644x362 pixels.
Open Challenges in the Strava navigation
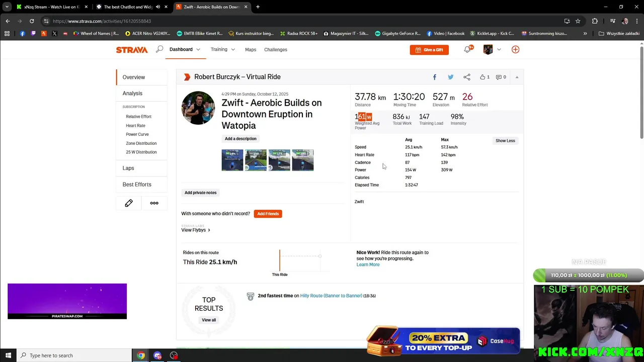pyautogui.click(x=276, y=50)
